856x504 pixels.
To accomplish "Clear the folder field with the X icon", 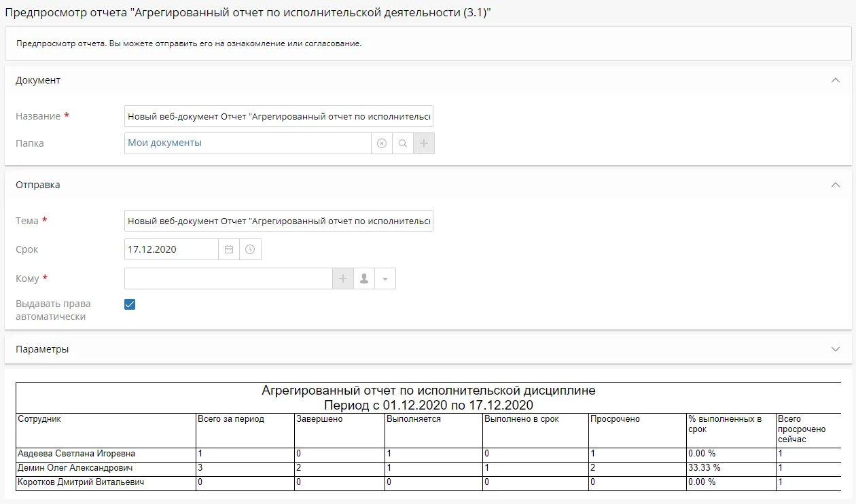I will pyautogui.click(x=382, y=143).
